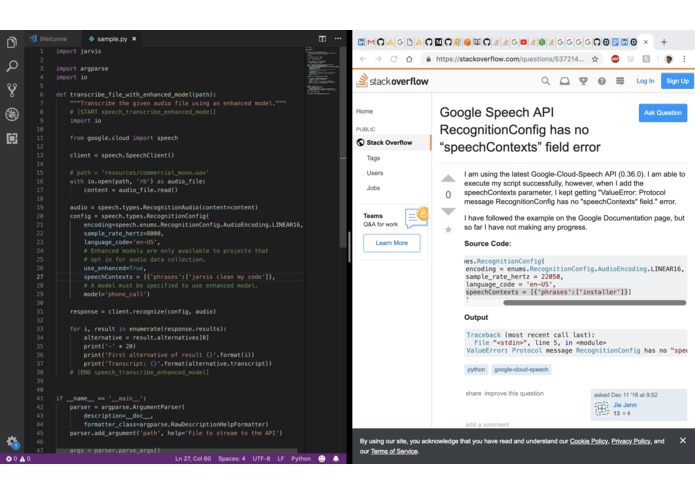Screen dimensions: 695x494
Task: Click the Sign Up button
Action: pyautogui.click(x=677, y=81)
